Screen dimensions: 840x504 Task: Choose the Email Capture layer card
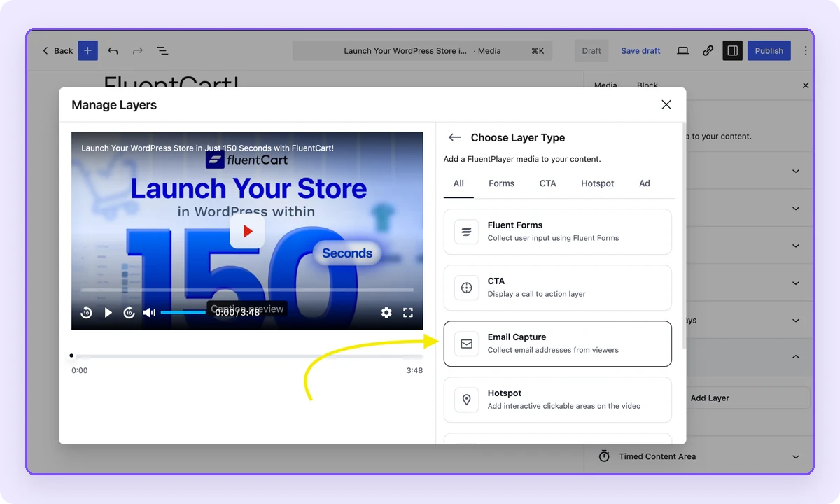pyautogui.click(x=558, y=344)
